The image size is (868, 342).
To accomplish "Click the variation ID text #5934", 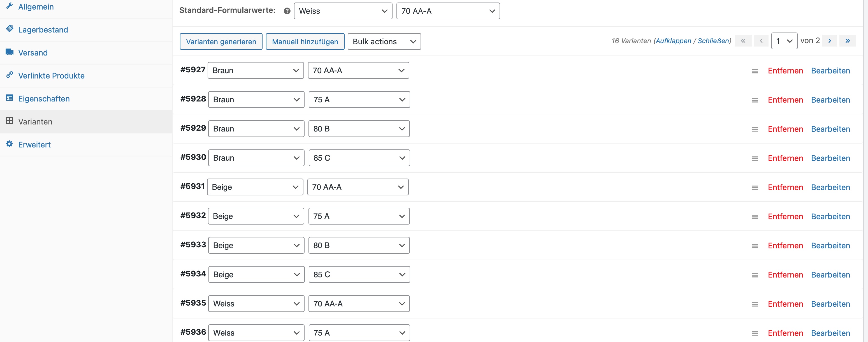I will point(193,274).
